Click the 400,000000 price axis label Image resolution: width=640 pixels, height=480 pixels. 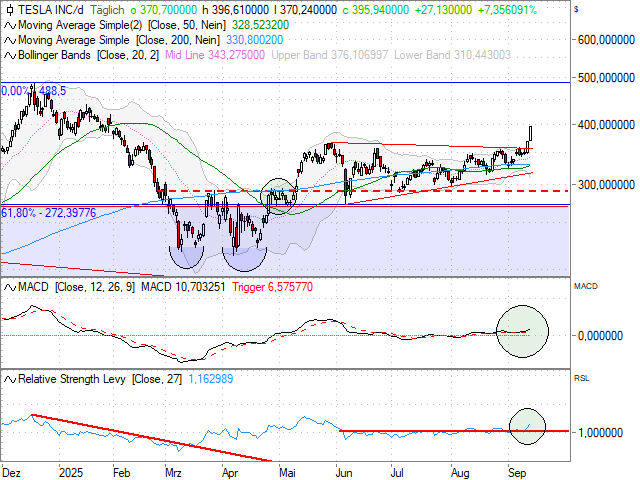pyautogui.click(x=606, y=125)
